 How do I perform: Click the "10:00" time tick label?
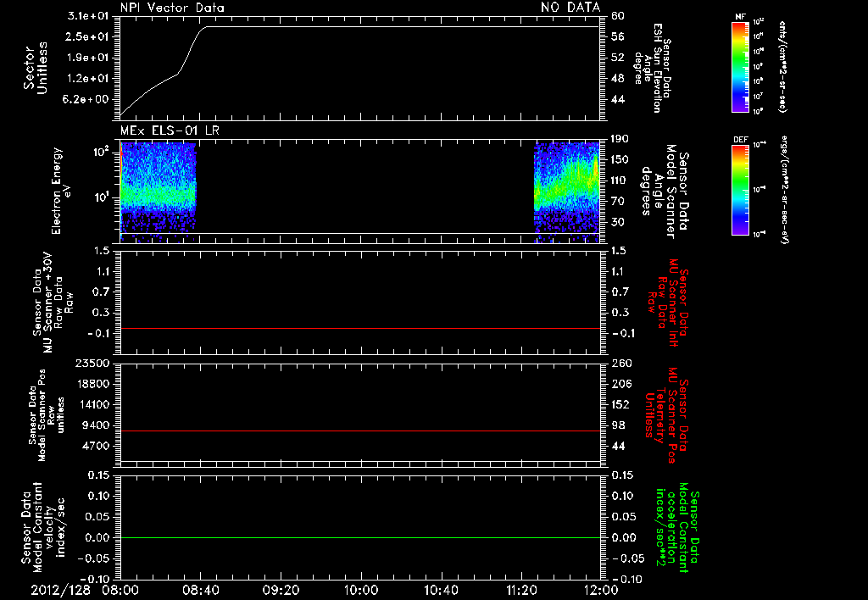360,590
